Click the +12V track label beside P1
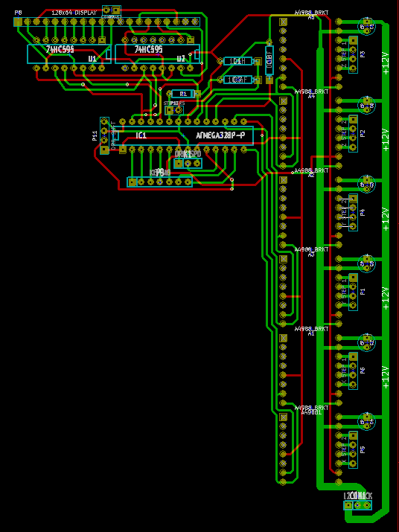The height and width of the screenshot is (532, 399). click(386, 298)
